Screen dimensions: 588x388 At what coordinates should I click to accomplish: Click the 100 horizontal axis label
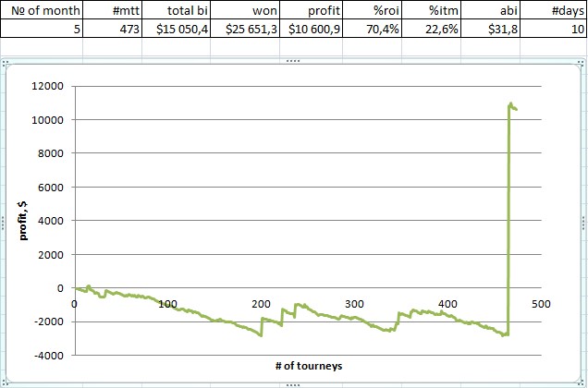[x=167, y=304]
